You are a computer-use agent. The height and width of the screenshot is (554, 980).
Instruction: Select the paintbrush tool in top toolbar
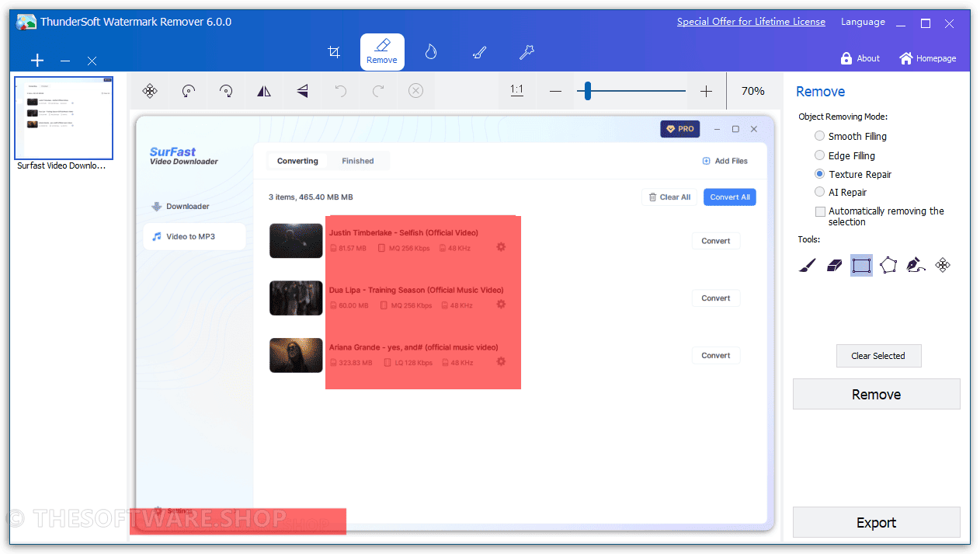point(479,52)
